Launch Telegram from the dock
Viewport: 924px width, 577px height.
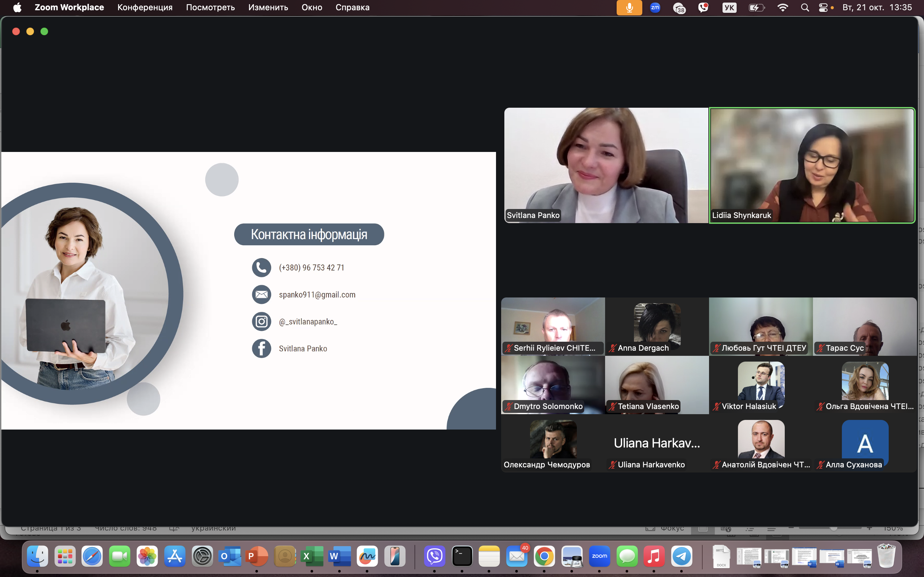[681, 556]
